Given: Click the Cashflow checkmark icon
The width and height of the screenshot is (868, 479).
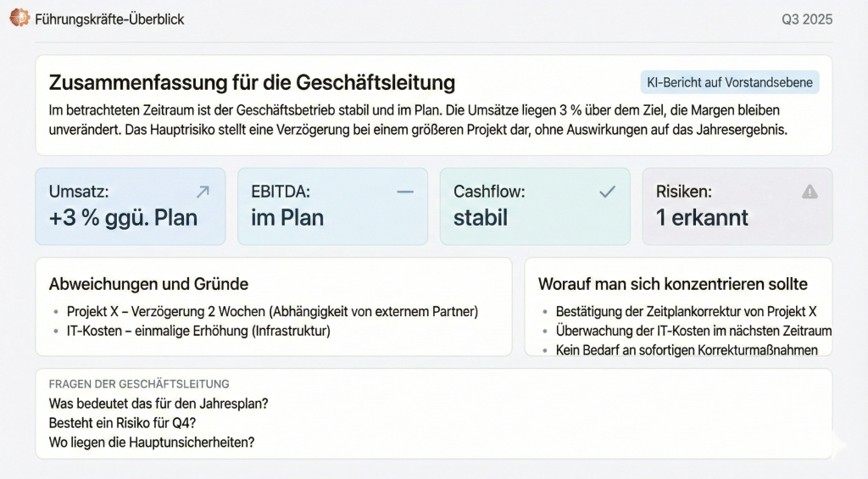Looking at the screenshot, I should click(607, 192).
